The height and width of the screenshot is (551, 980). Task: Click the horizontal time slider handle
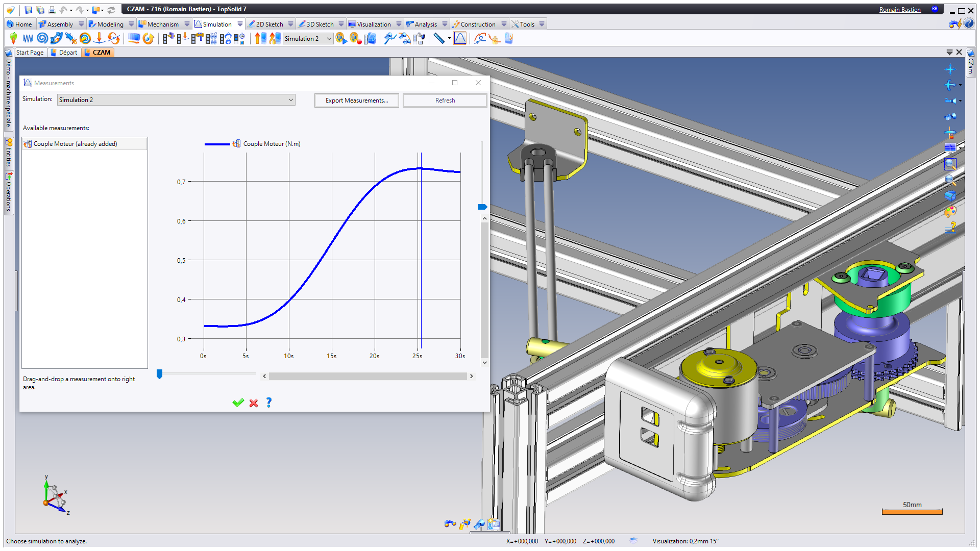click(160, 374)
